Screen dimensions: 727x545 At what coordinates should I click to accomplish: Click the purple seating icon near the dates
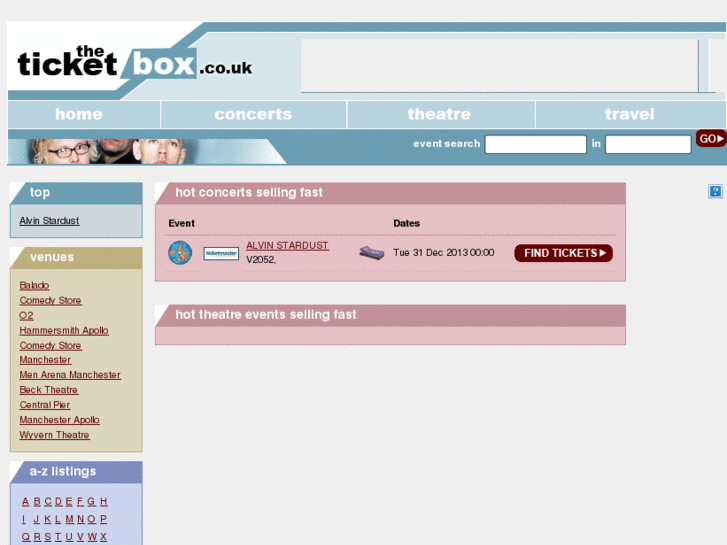click(371, 253)
